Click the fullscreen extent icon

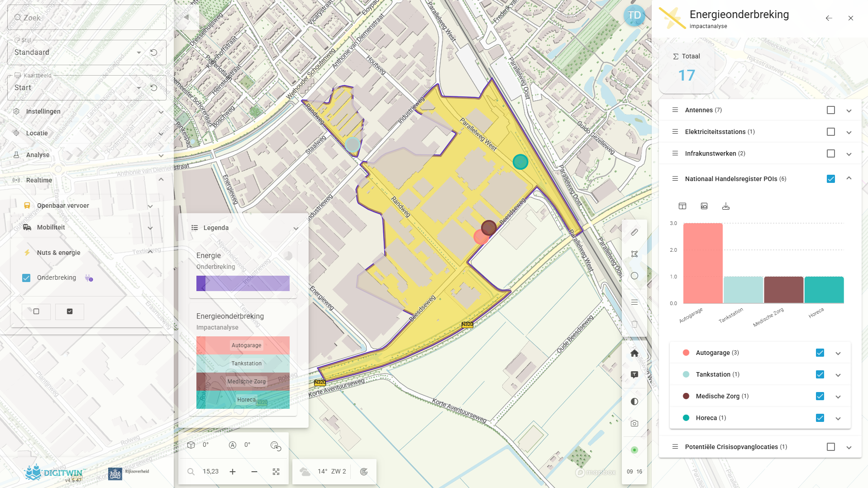point(276,472)
